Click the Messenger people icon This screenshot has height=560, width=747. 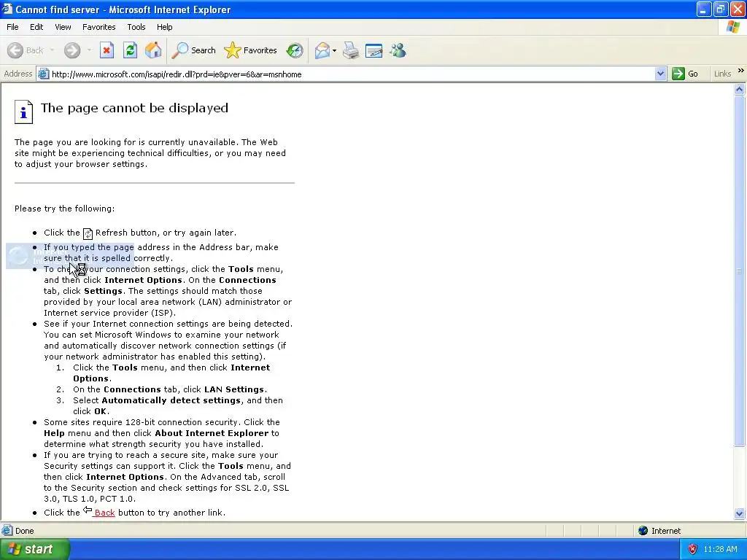tap(398, 50)
